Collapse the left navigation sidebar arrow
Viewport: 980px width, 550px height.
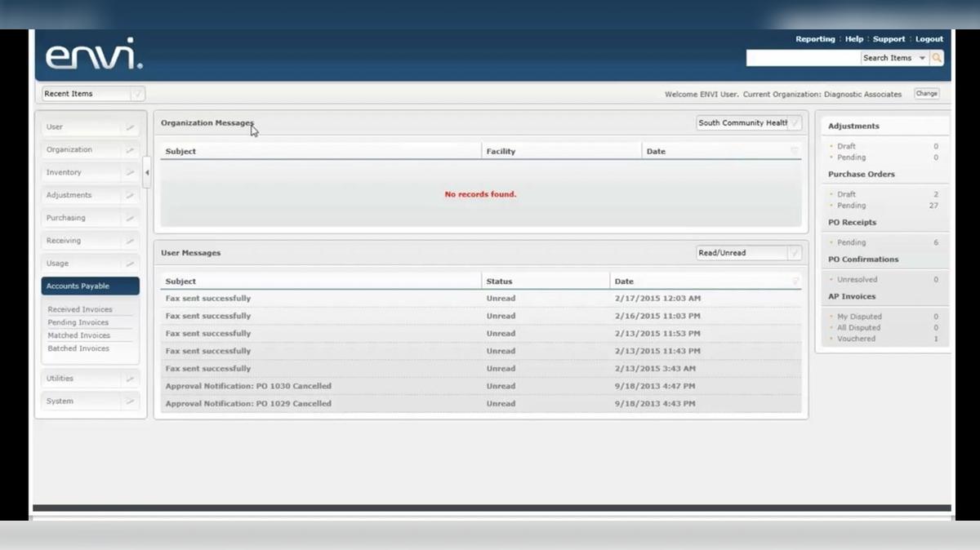[x=148, y=172]
